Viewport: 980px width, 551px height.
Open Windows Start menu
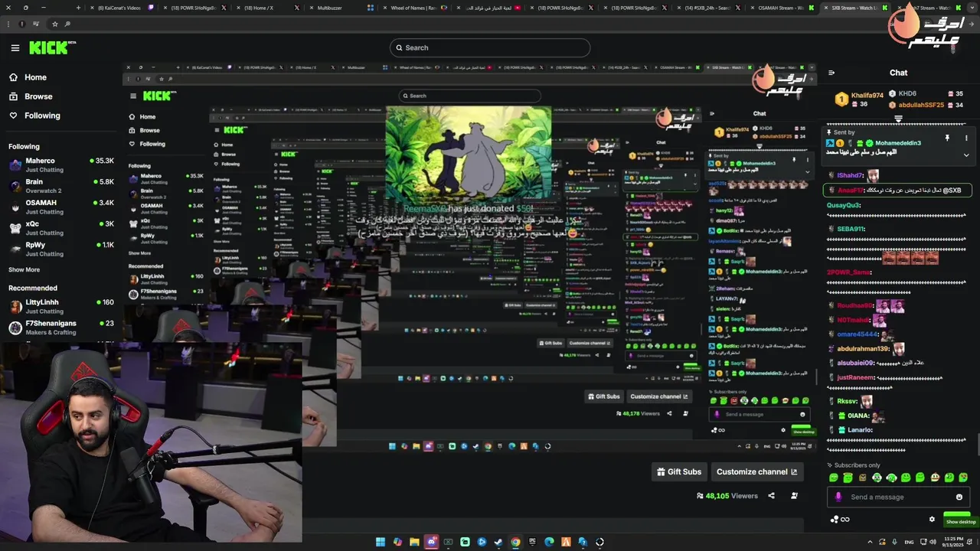[381, 542]
